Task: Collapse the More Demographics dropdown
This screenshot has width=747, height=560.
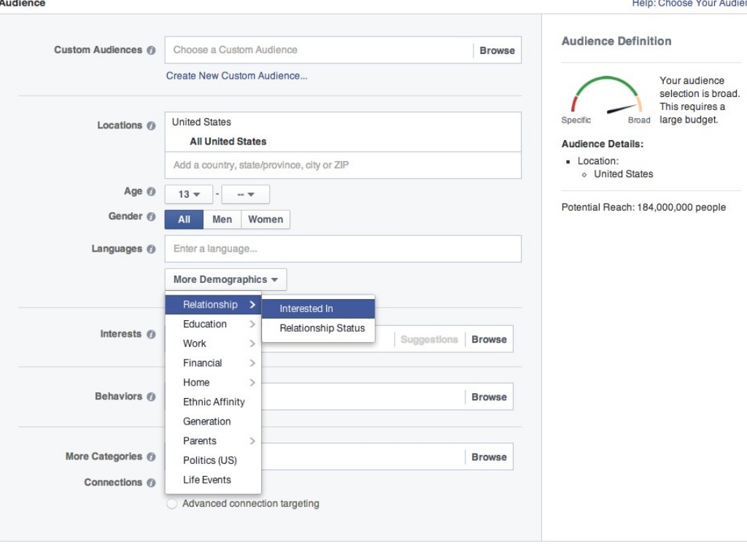Action: click(226, 279)
